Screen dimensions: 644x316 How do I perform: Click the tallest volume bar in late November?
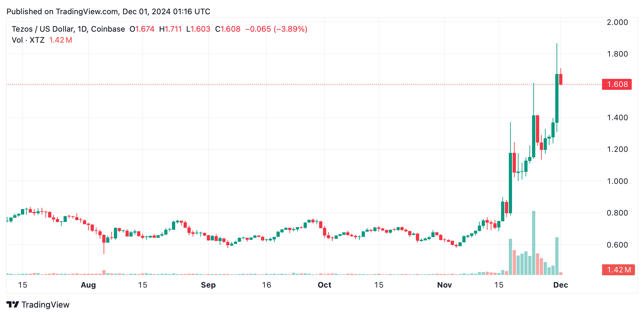click(534, 243)
